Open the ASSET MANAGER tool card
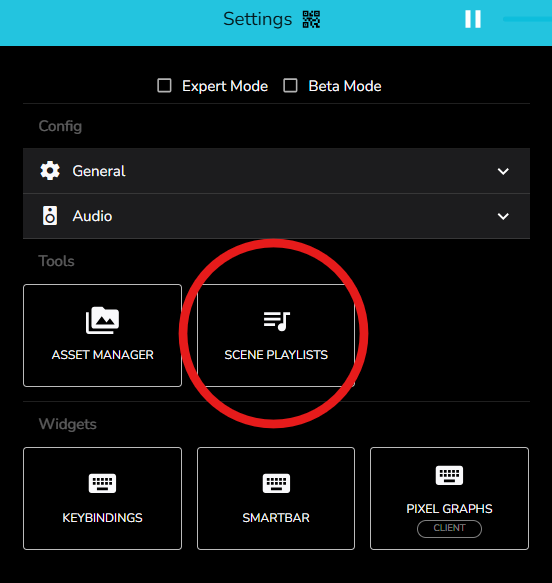 (103, 335)
